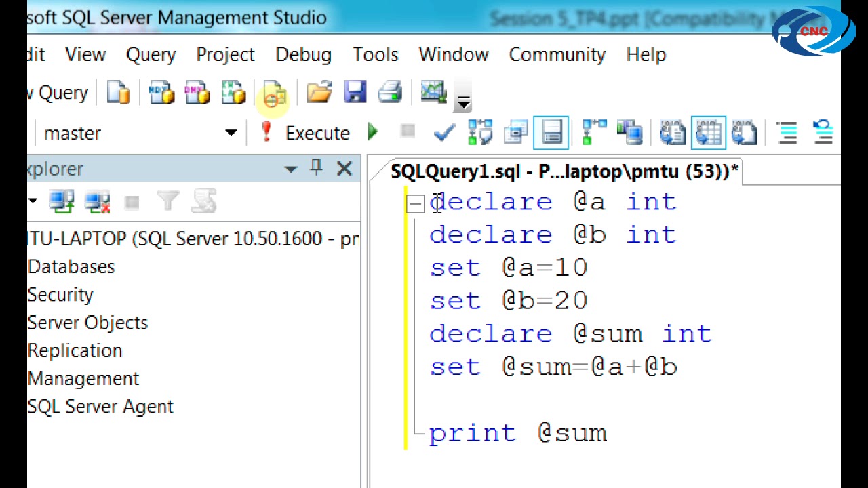Open the Object Explorer window position dropdown

(x=291, y=169)
